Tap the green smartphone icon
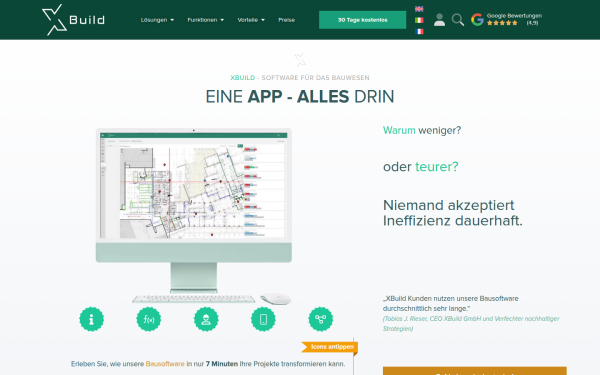The height and width of the screenshot is (375, 600). (263, 319)
